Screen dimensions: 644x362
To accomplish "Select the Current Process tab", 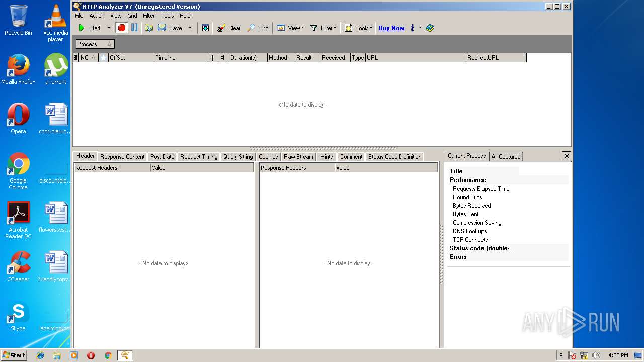I will [466, 156].
